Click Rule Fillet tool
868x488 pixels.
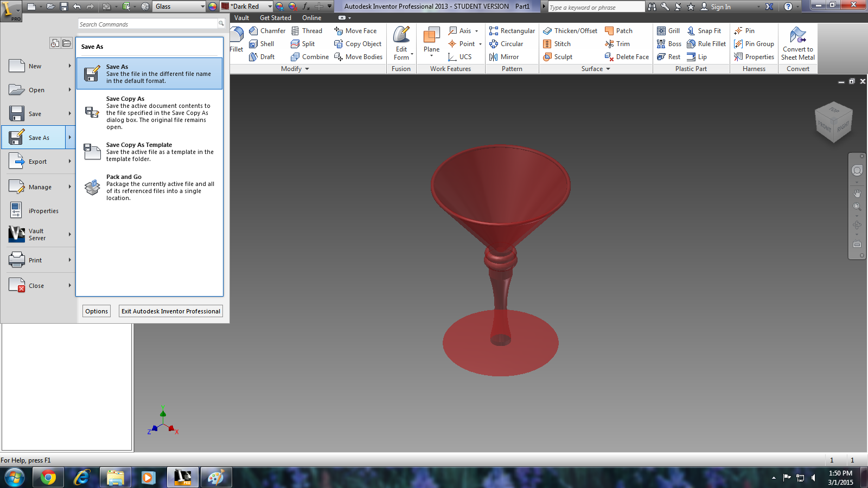coord(706,44)
